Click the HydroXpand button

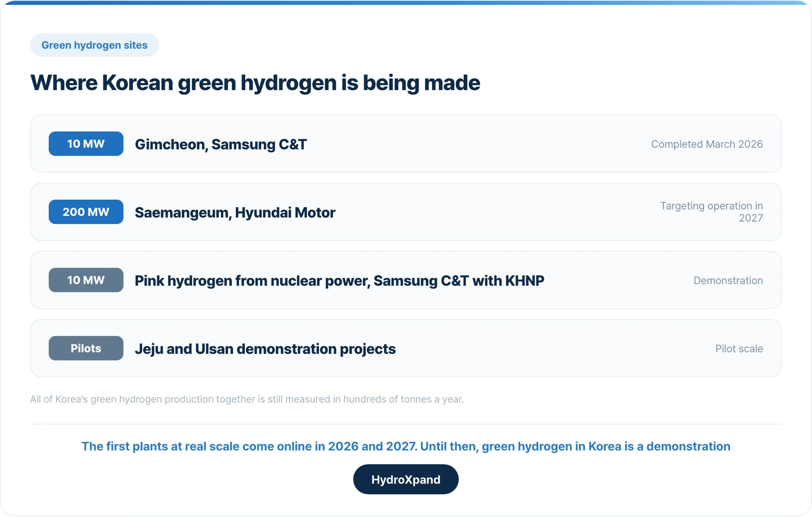pyautogui.click(x=406, y=479)
